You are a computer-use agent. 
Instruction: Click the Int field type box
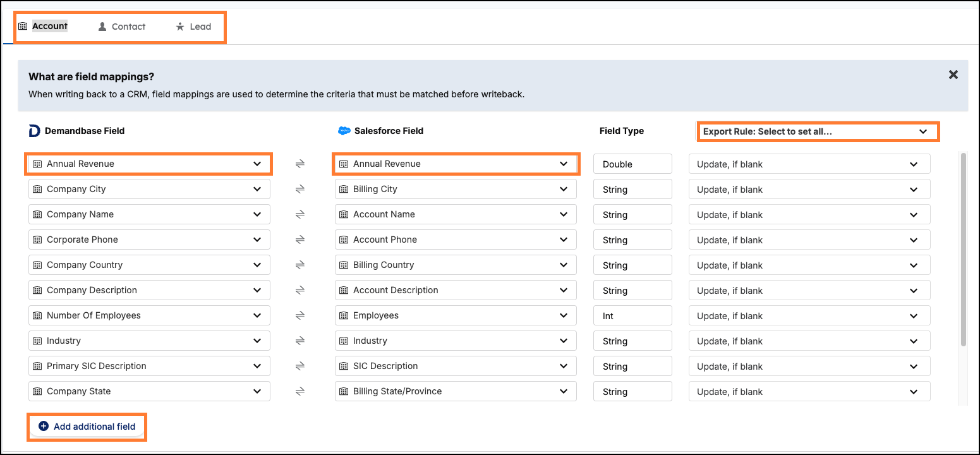pyautogui.click(x=632, y=315)
